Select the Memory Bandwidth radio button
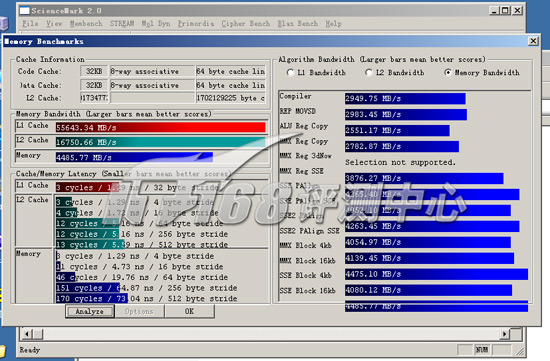Image resolution: width=550 pixels, height=361 pixels. click(x=448, y=73)
